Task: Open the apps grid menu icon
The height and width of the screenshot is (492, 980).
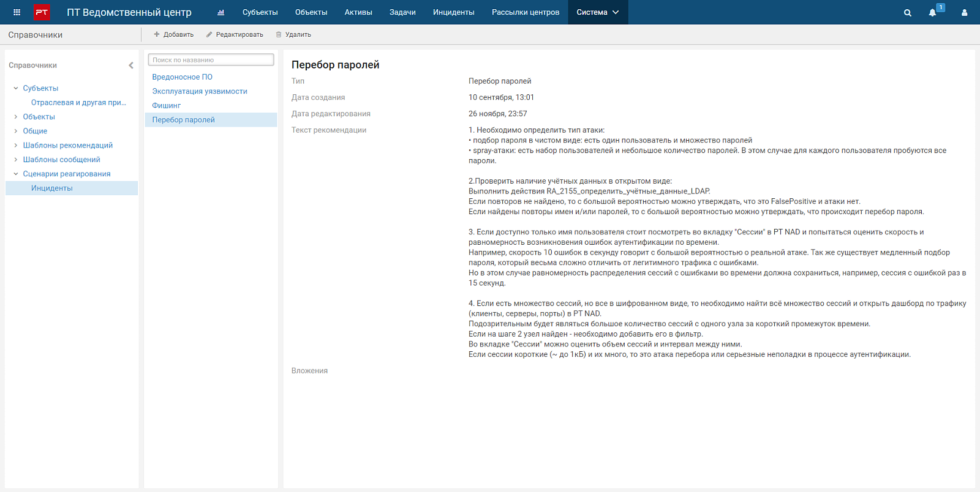Action: click(x=17, y=12)
